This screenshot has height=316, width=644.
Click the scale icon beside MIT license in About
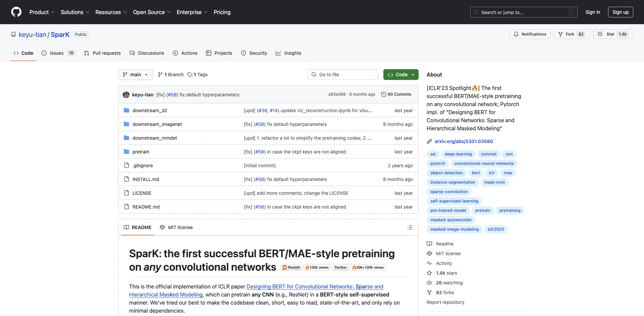click(429, 254)
